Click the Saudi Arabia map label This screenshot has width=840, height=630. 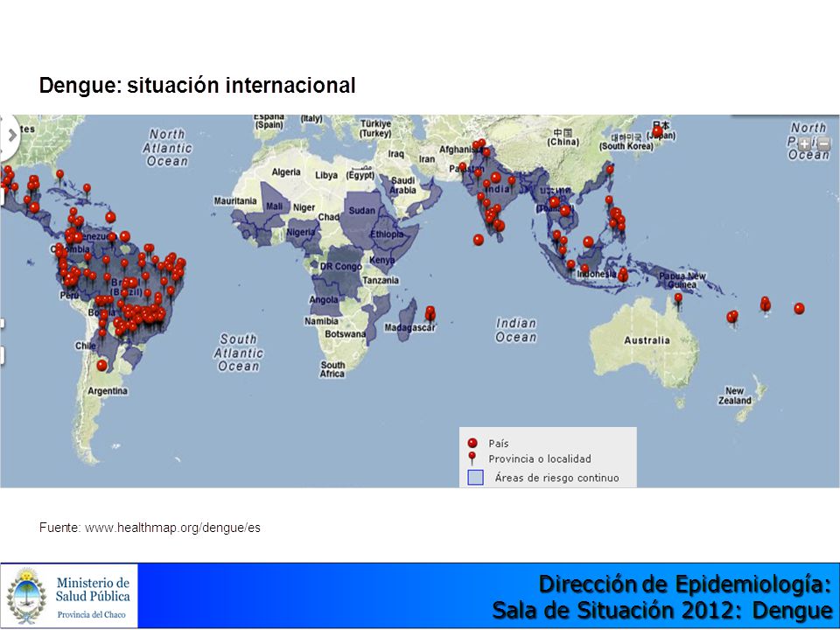point(402,185)
